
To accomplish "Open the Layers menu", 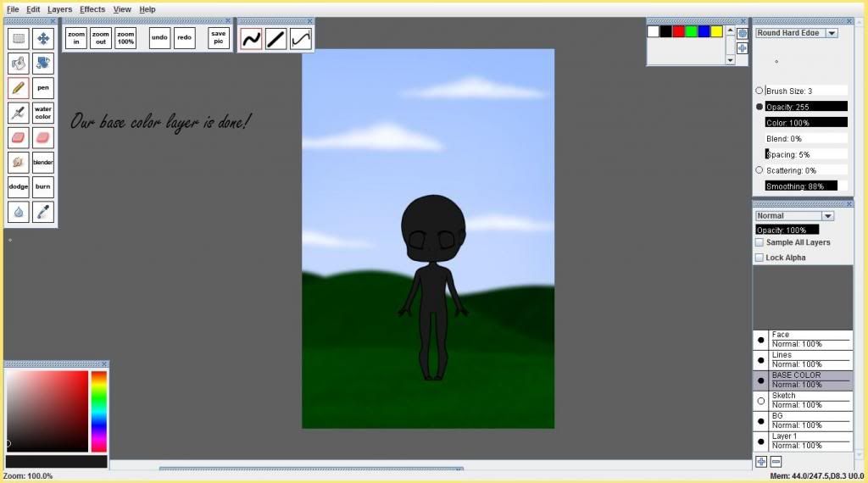I will pos(59,9).
